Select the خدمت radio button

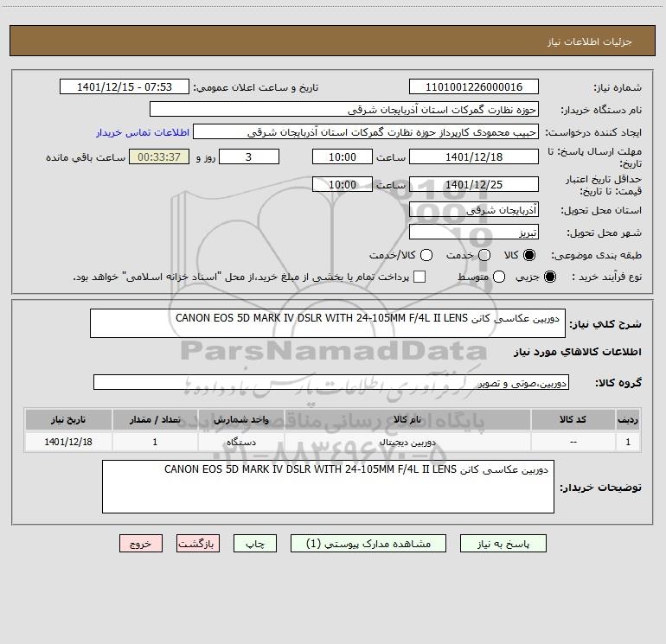pos(484,255)
